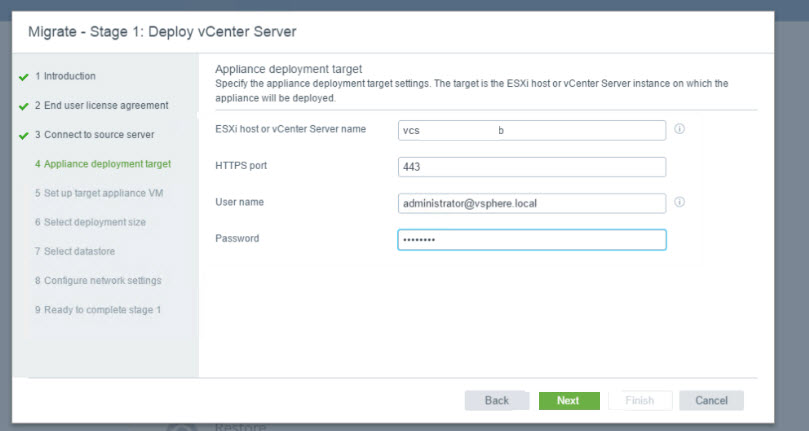Open step 8 Configure network settings
Screen dimensions: 809x431
click(x=97, y=280)
